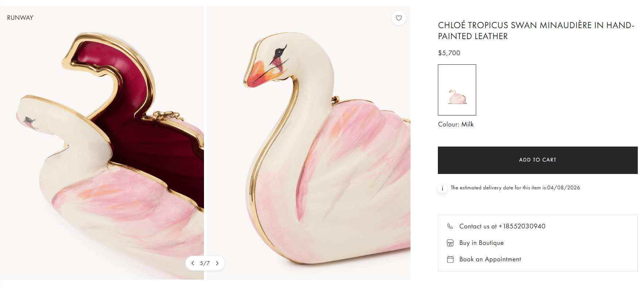Go to previous product image

(x=193, y=263)
